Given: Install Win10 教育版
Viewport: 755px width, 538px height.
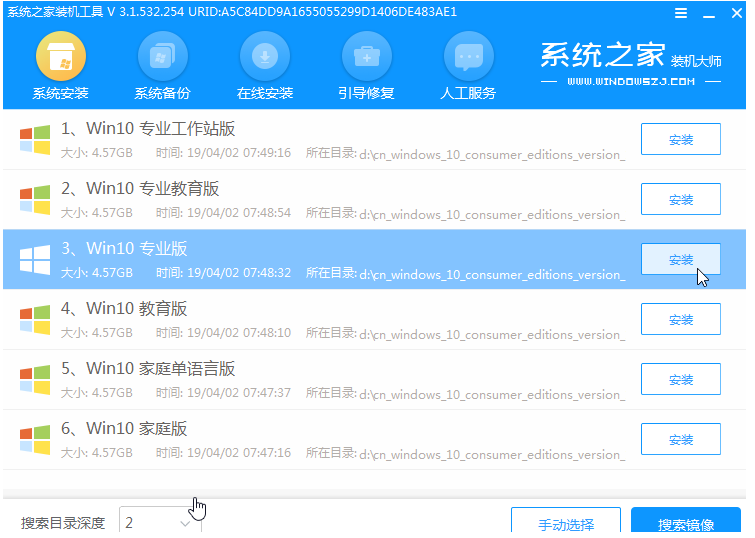Looking at the screenshot, I should 680,319.
